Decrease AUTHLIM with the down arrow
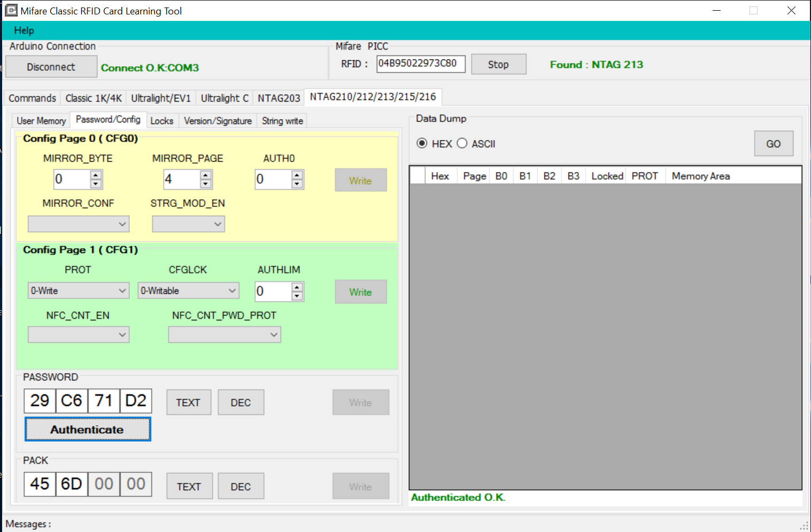Viewport: 811px width, 532px height. click(x=297, y=296)
